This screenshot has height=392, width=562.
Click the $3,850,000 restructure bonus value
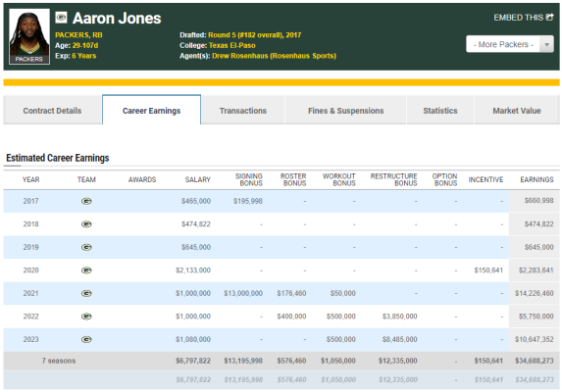click(x=399, y=317)
